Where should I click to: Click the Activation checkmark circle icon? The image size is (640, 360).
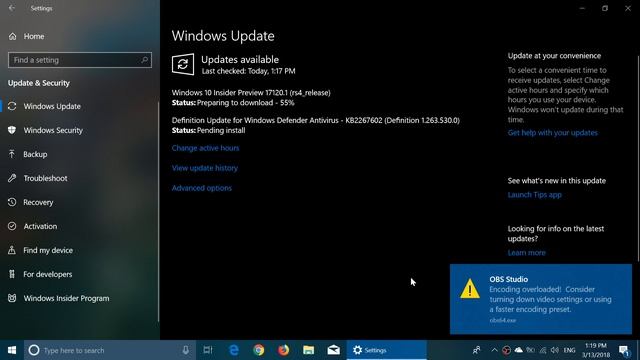click(12, 226)
